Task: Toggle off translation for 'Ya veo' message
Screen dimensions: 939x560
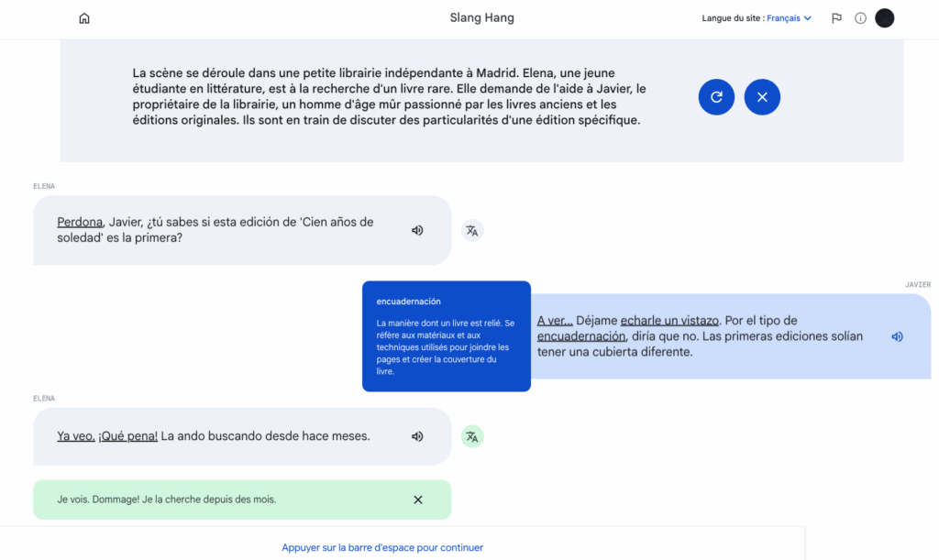Action: [472, 437]
